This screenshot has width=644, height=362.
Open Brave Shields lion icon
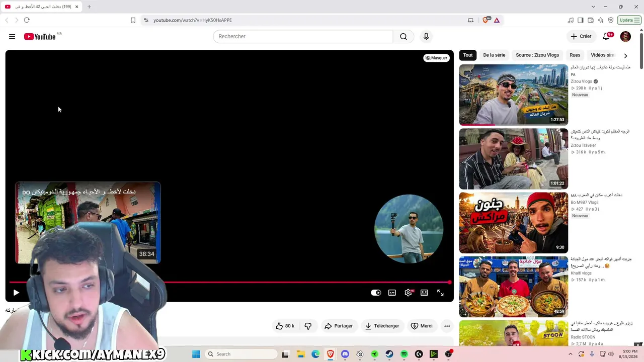pos(486,20)
